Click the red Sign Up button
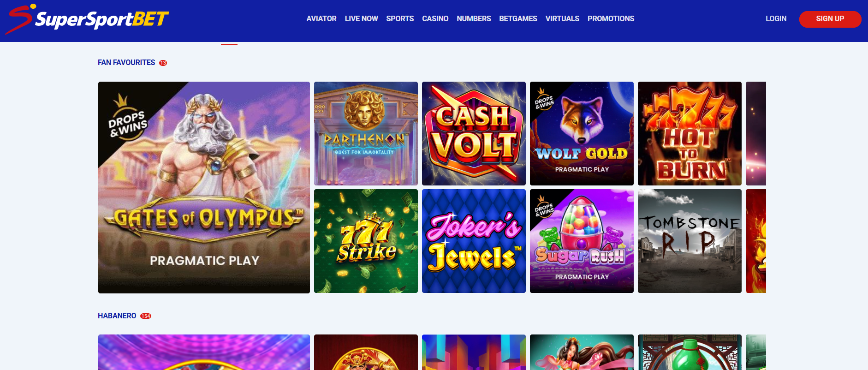 tap(830, 19)
